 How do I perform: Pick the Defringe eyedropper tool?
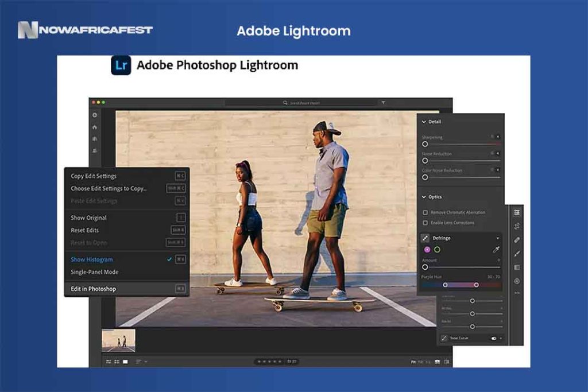click(496, 250)
